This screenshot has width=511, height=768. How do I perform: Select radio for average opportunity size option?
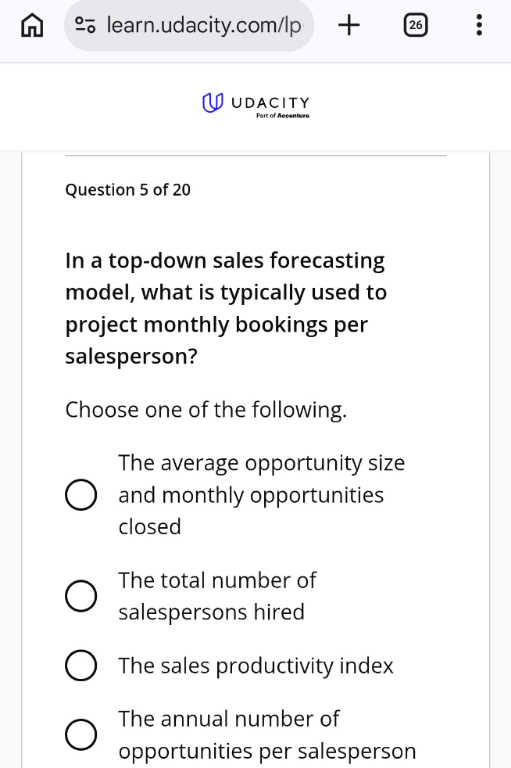(81, 495)
